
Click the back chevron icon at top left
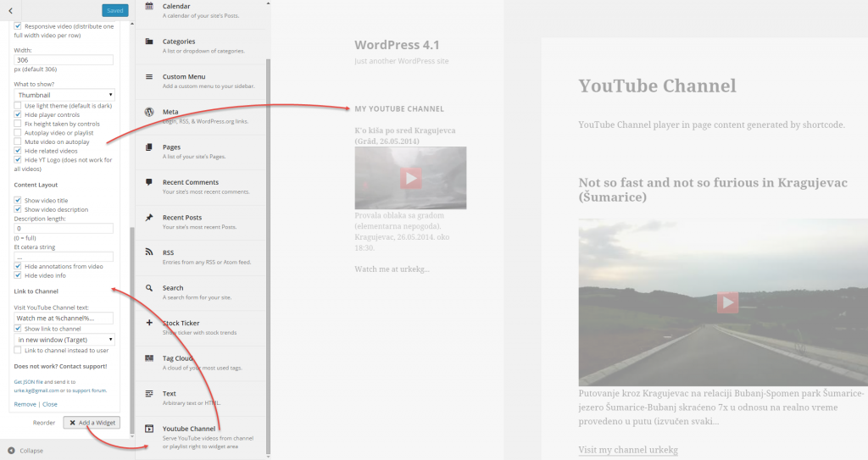[10, 10]
